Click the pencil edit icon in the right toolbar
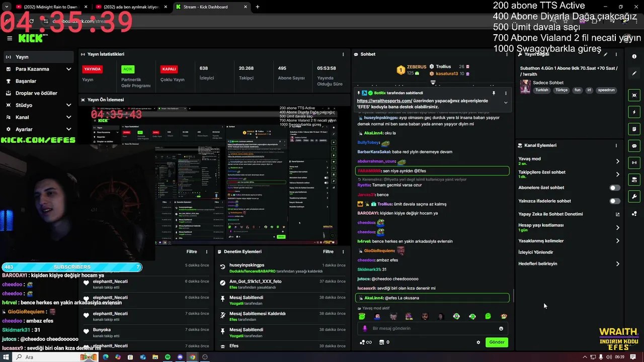 point(634,73)
